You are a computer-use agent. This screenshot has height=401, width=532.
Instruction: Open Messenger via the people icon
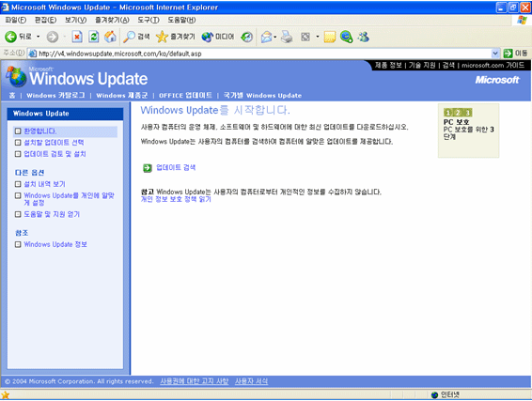point(364,37)
